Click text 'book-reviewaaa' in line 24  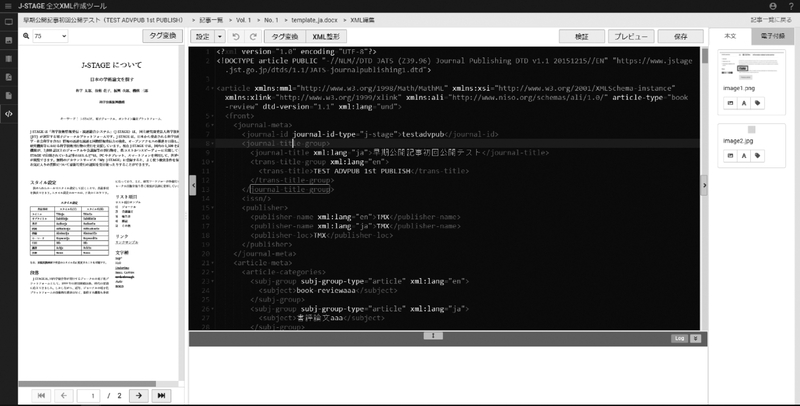coord(326,290)
